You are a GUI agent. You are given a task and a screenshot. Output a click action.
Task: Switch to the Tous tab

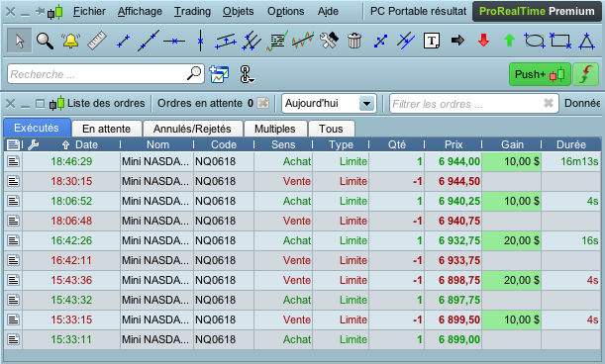click(331, 129)
